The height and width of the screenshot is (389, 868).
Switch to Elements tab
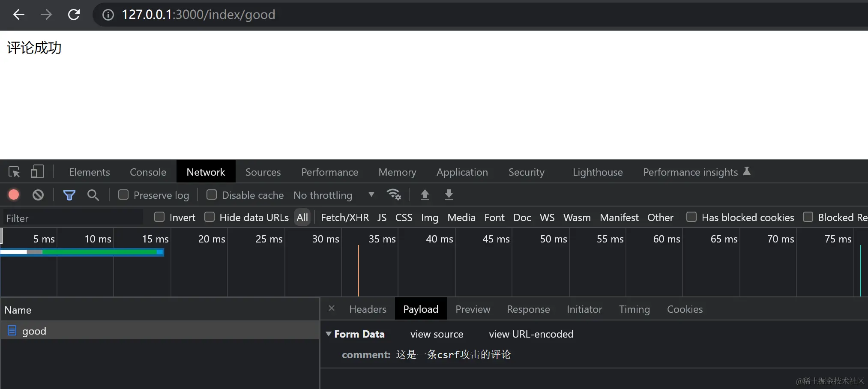coord(90,172)
